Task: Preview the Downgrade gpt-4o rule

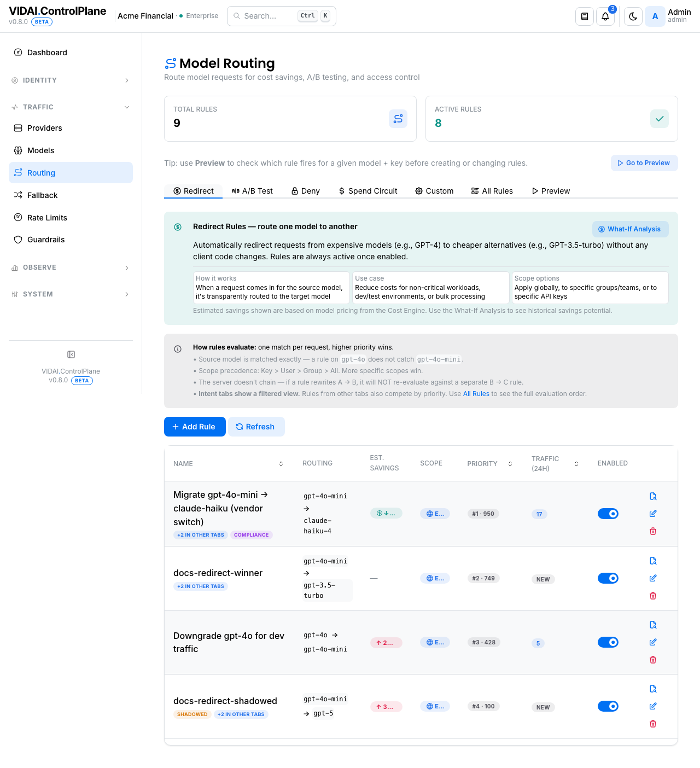Action: pos(653,625)
